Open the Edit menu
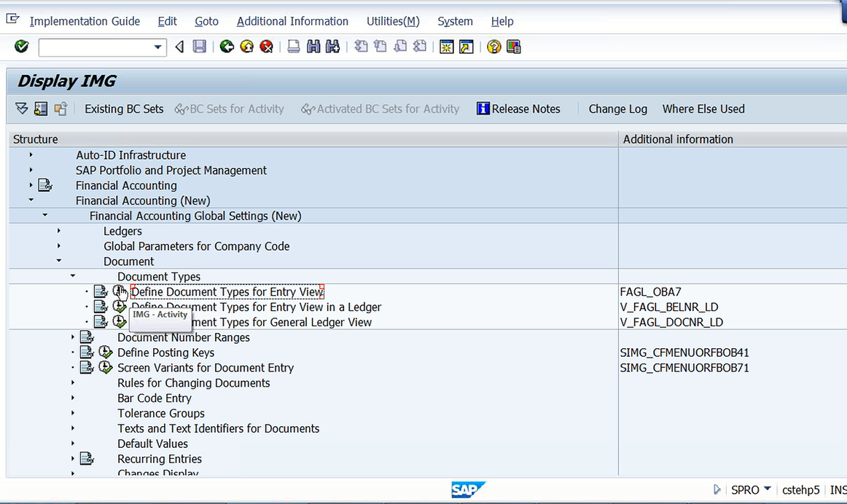 pyautogui.click(x=167, y=21)
